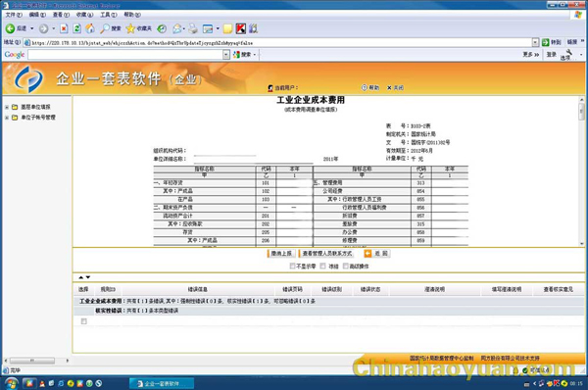Image resolution: width=588 pixels, height=390 pixels.
Task: Open Favorites via the star icon
Action: [130, 28]
